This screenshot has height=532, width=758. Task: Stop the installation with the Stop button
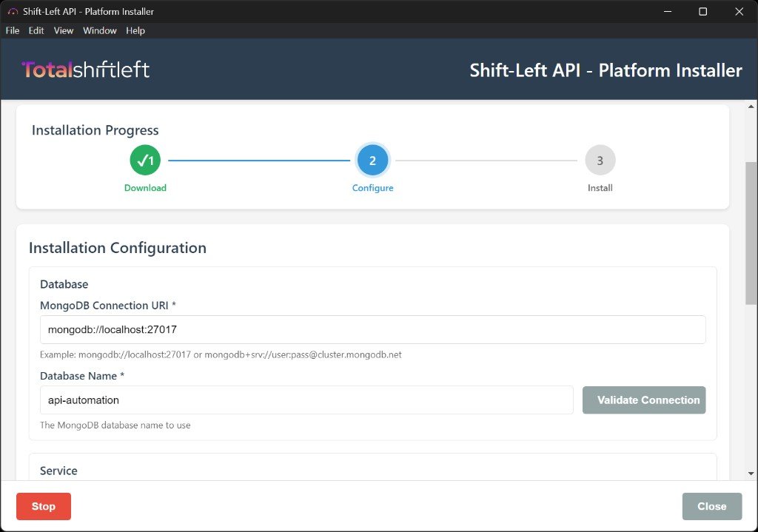pyautogui.click(x=43, y=506)
